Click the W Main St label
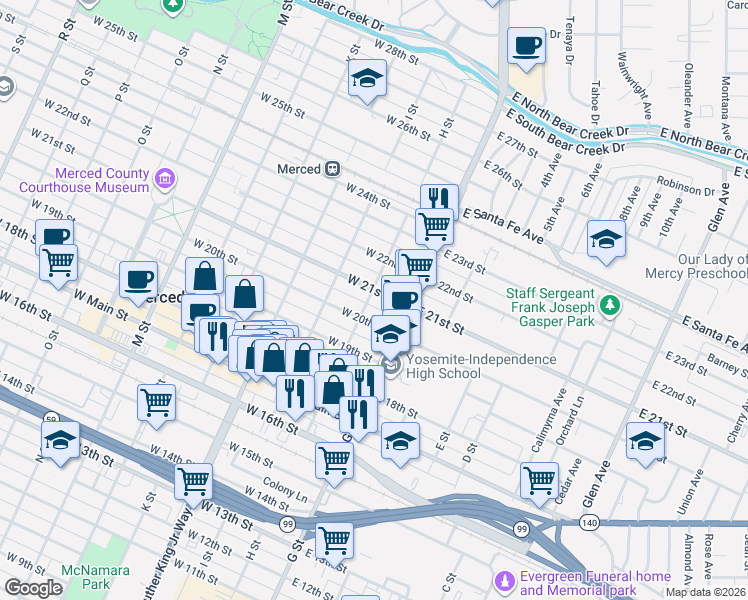The width and height of the screenshot is (748, 600). point(101,305)
